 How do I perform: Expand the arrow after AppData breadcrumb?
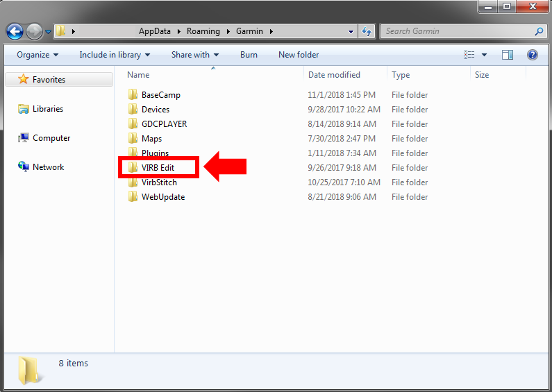(x=179, y=31)
